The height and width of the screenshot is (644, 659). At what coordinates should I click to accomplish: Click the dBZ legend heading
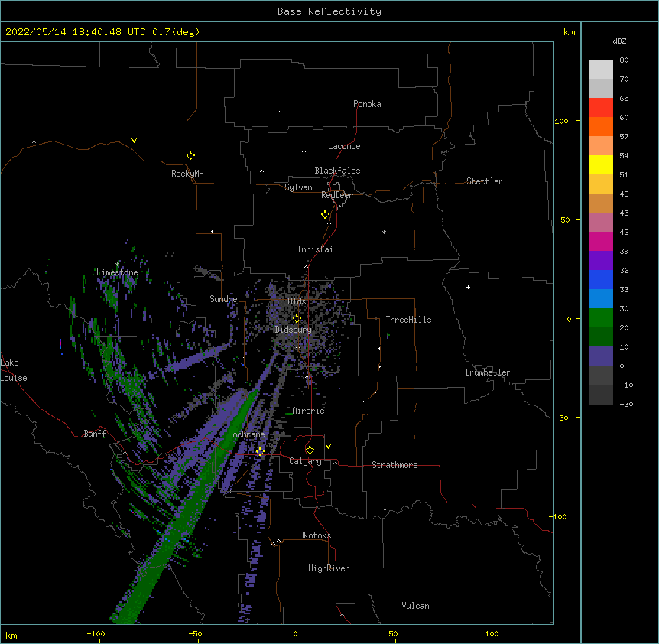point(619,41)
